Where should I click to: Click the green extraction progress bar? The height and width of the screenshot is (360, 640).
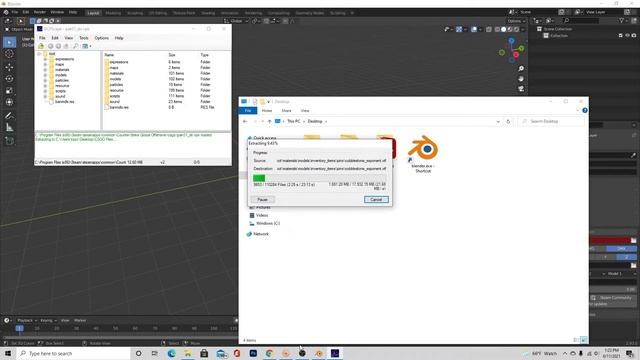(x=320, y=178)
